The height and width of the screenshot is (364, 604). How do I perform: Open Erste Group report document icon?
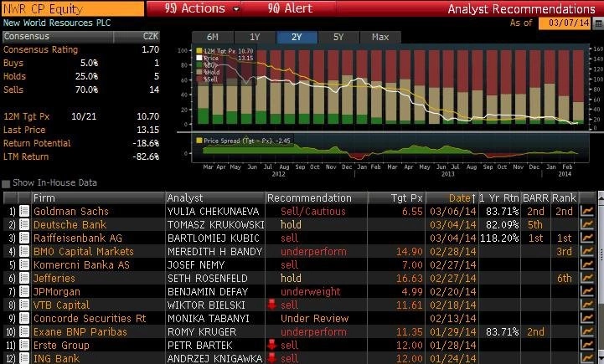pos(24,345)
